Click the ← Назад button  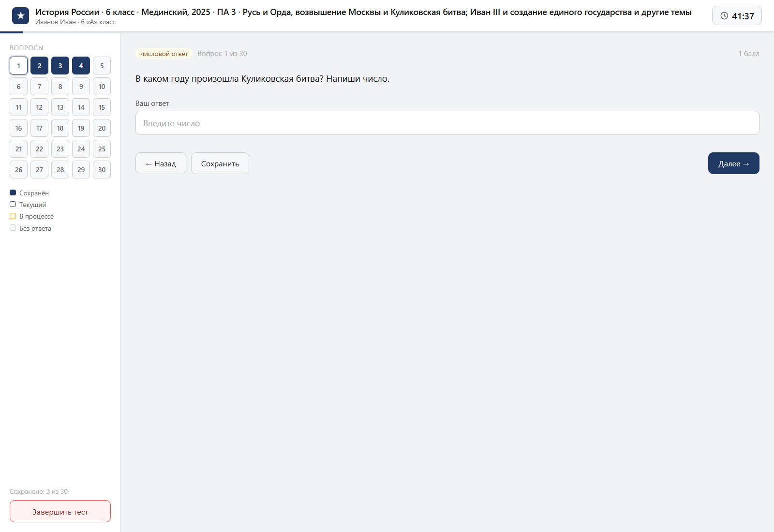point(161,163)
